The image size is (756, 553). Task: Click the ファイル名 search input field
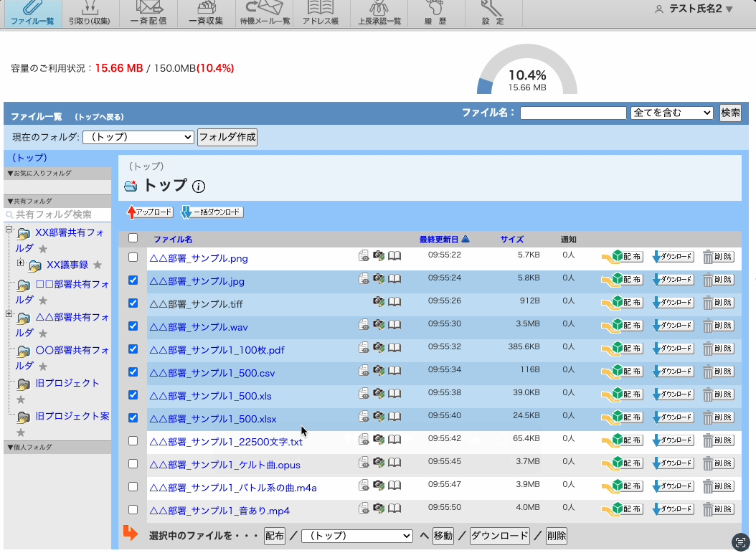(573, 113)
